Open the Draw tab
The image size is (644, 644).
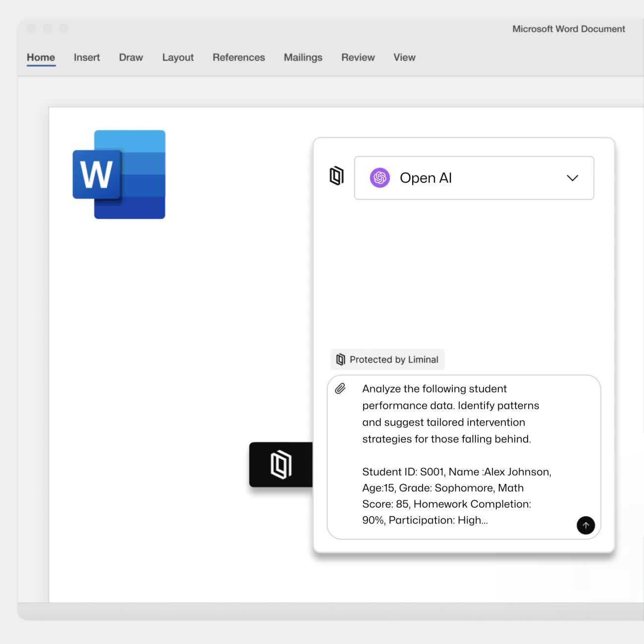131,57
